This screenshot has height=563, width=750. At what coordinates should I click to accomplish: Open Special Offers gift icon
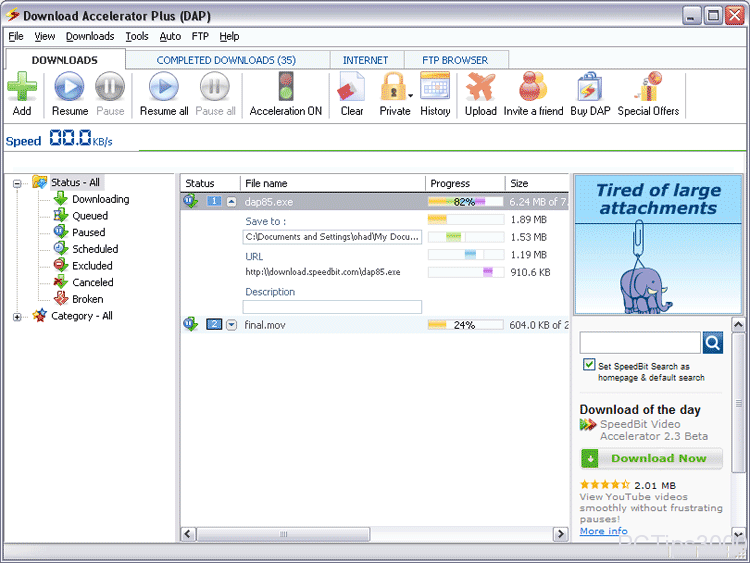[x=648, y=87]
